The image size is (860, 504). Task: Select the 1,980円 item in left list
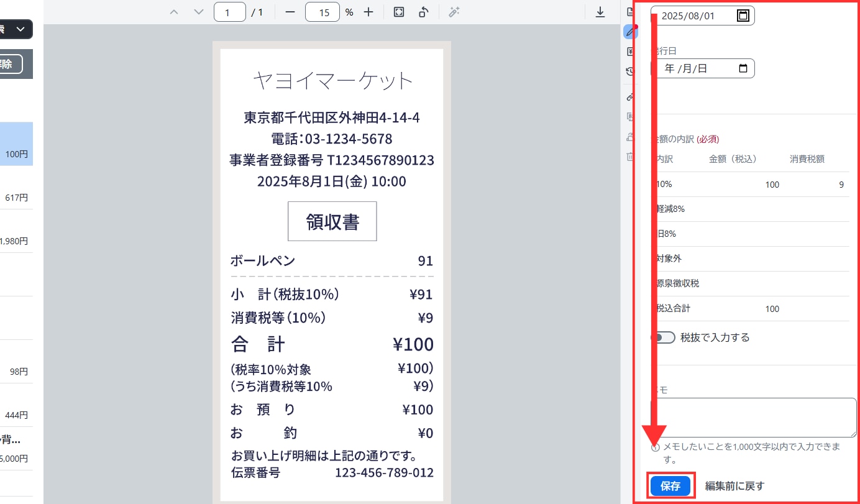[16, 231]
